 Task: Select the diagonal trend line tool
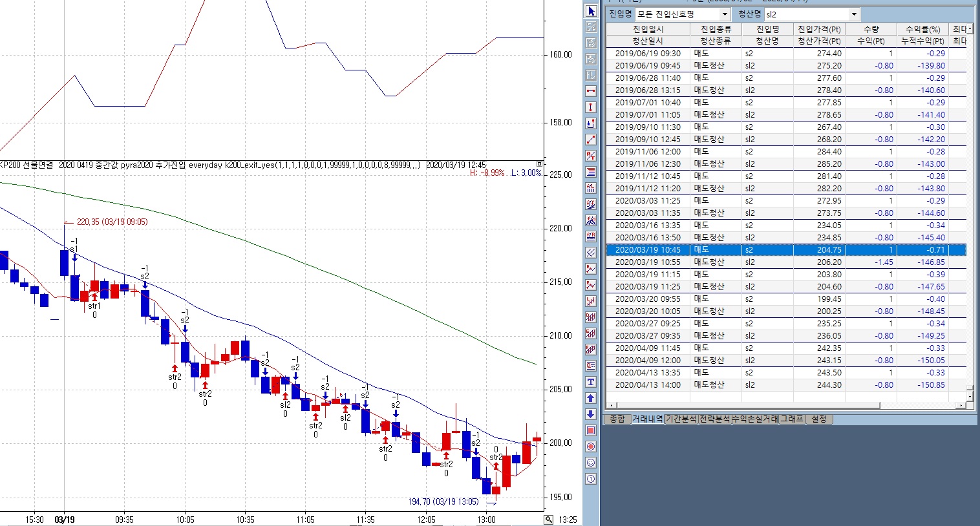coord(591,140)
